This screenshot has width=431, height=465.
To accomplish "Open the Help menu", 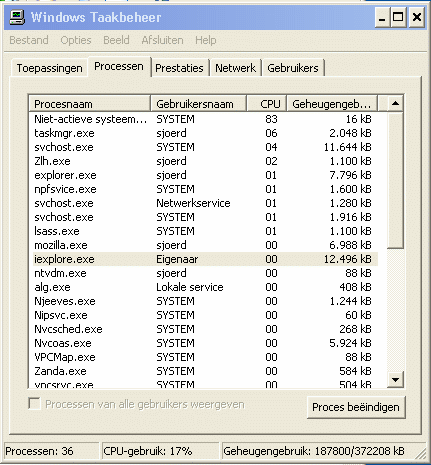I will 206,40.
